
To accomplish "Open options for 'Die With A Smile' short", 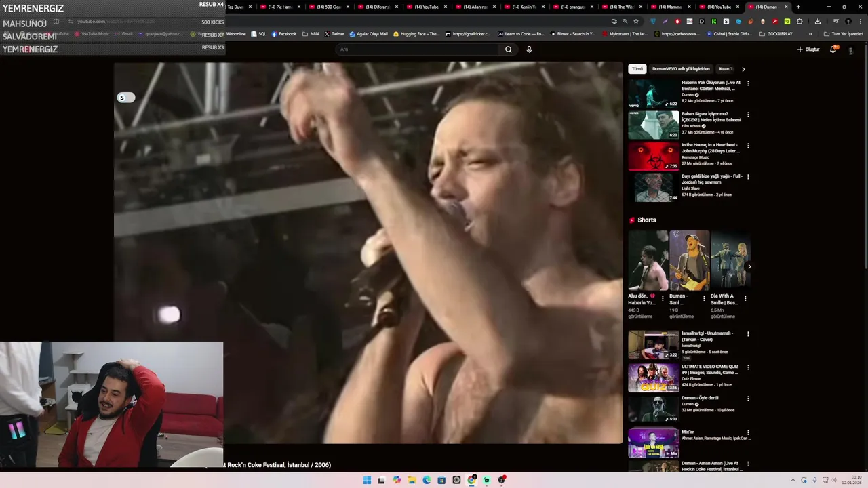I will (745, 298).
